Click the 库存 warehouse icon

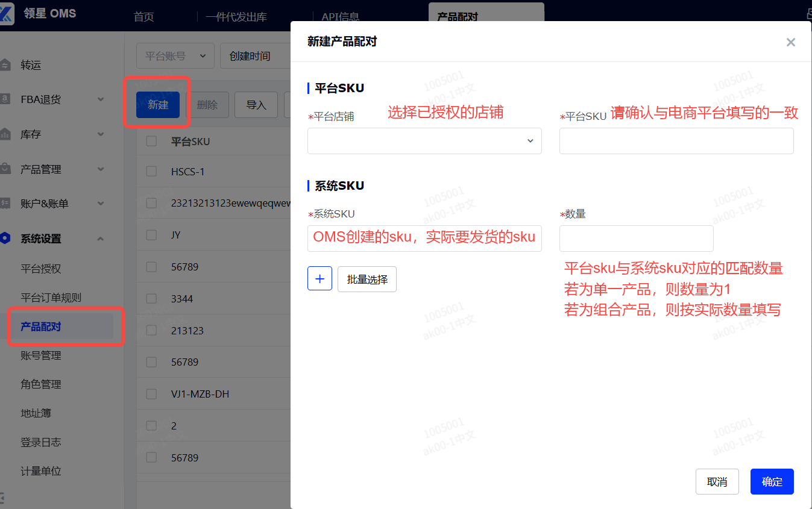point(5,134)
